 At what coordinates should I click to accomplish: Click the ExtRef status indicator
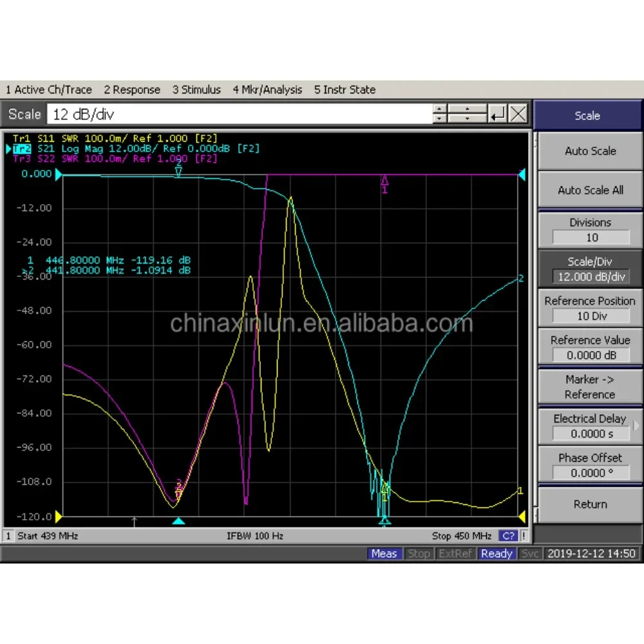(x=455, y=554)
